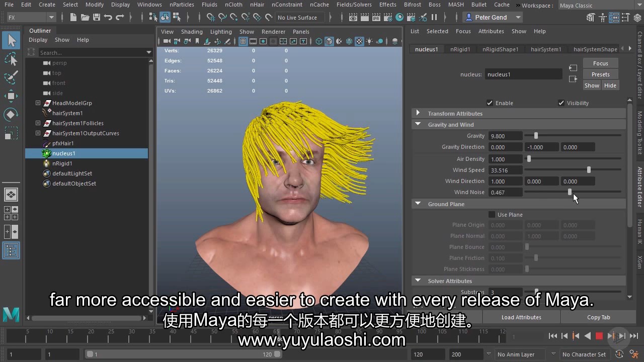Open the Render Settings icon
The image size is (644, 362).
point(388,17)
